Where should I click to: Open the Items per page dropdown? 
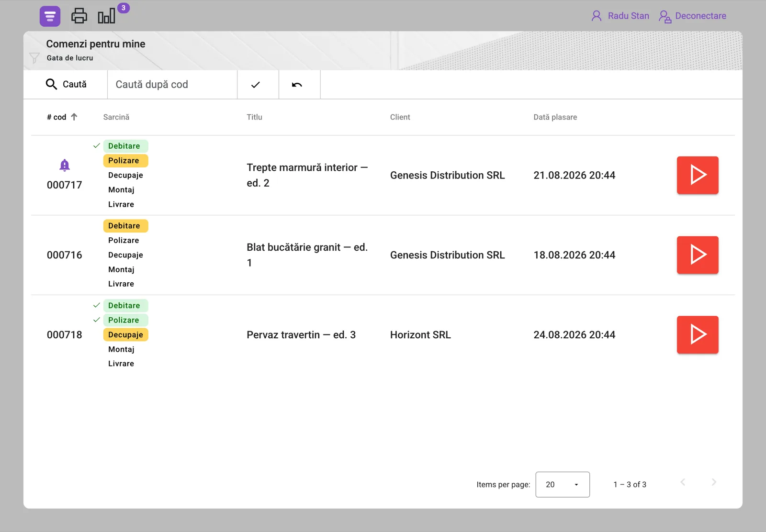click(x=563, y=485)
